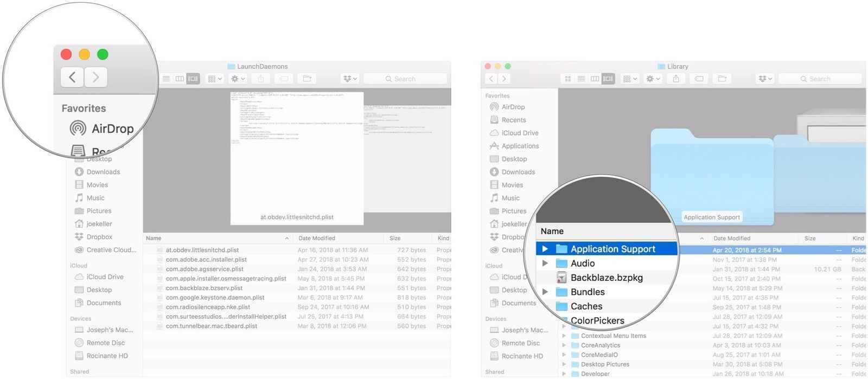Select Remote Disc in the LaunchDaemons sidebar
Image resolution: width=868 pixels, height=379 pixels.
pos(105,343)
